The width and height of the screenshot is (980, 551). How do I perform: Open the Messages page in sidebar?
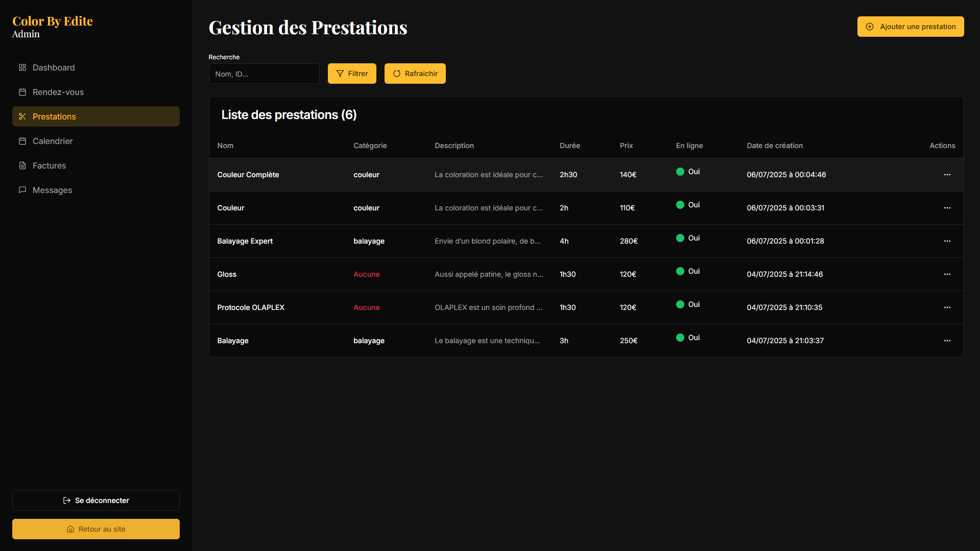(x=52, y=190)
